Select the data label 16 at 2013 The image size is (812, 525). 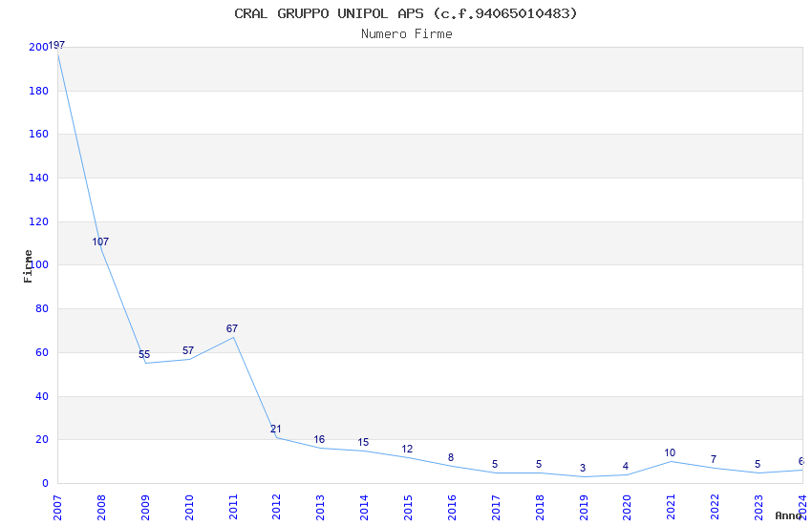(319, 439)
